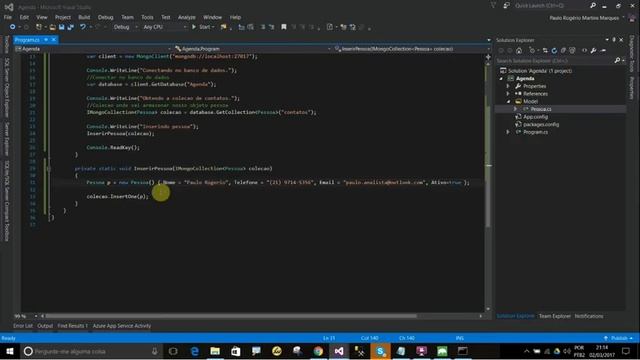This screenshot has height=360, width=640.
Task: Open the Tools menu
Action: point(147,17)
